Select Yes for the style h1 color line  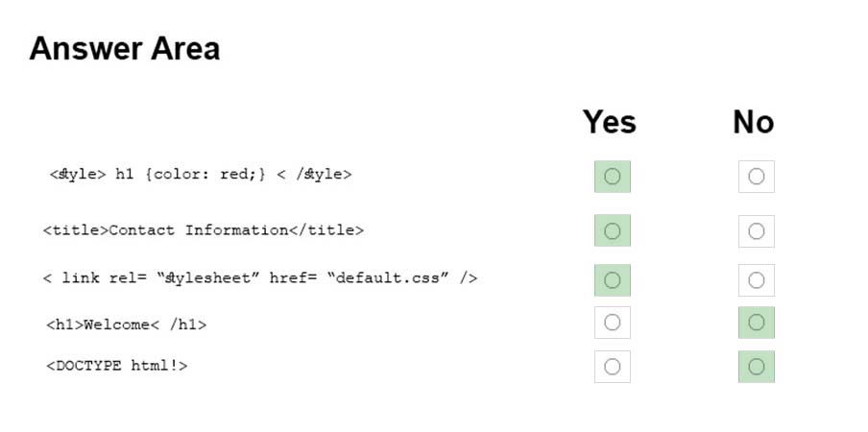pyautogui.click(x=613, y=177)
